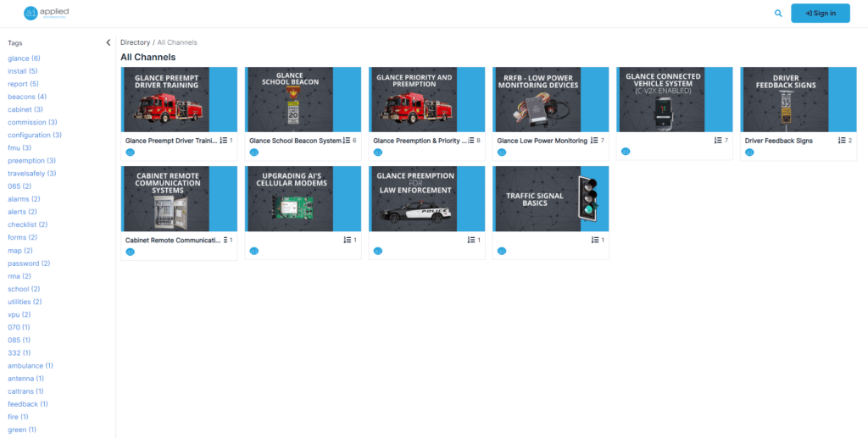Open RRFB Low Power Monitoring Devices thumbnail
The height and width of the screenshot is (438, 868).
coord(551,100)
